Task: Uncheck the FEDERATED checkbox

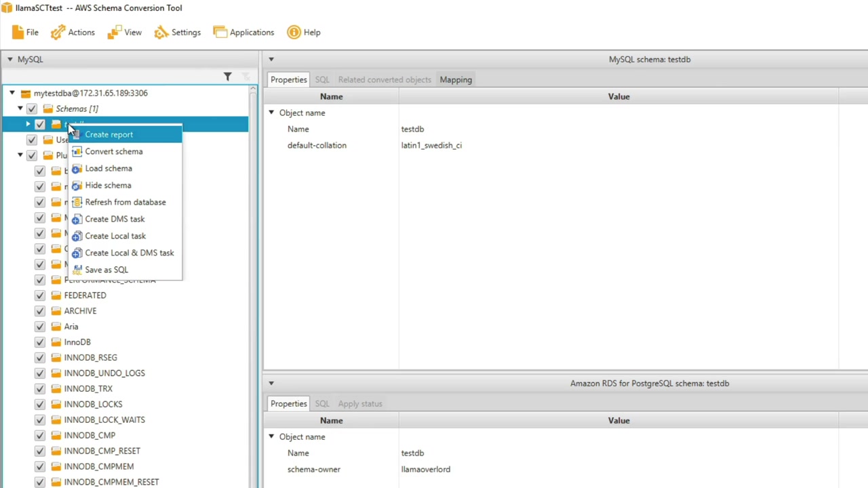Action: click(x=40, y=296)
